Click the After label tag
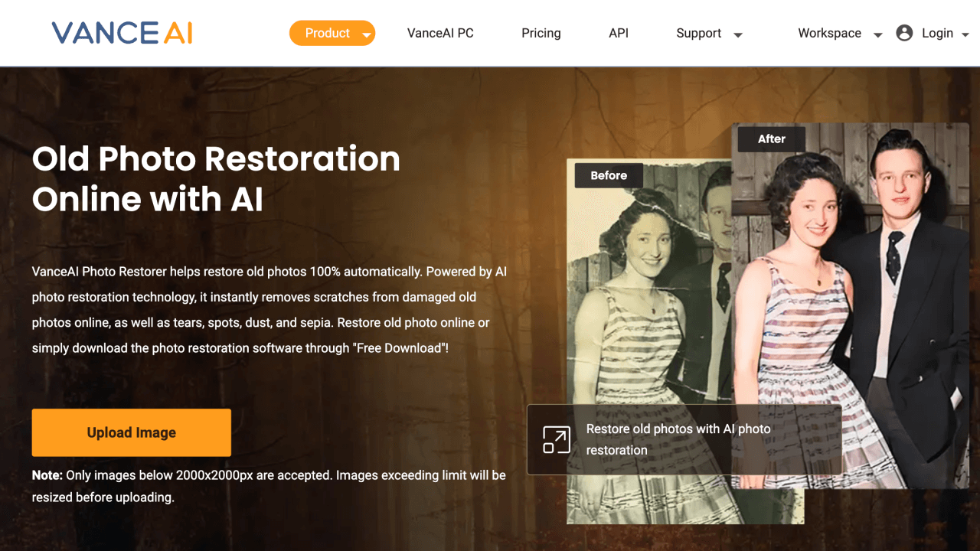 pyautogui.click(x=772, y=139)
